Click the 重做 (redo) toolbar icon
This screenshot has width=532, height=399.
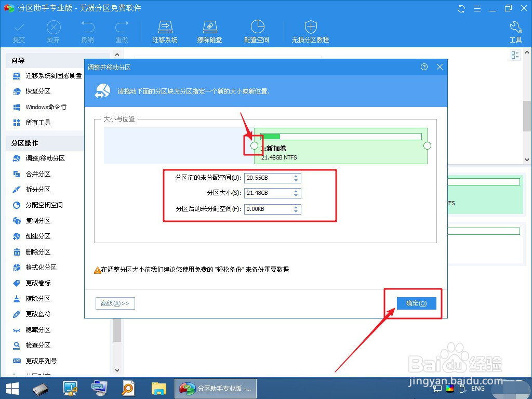[122, 32]
